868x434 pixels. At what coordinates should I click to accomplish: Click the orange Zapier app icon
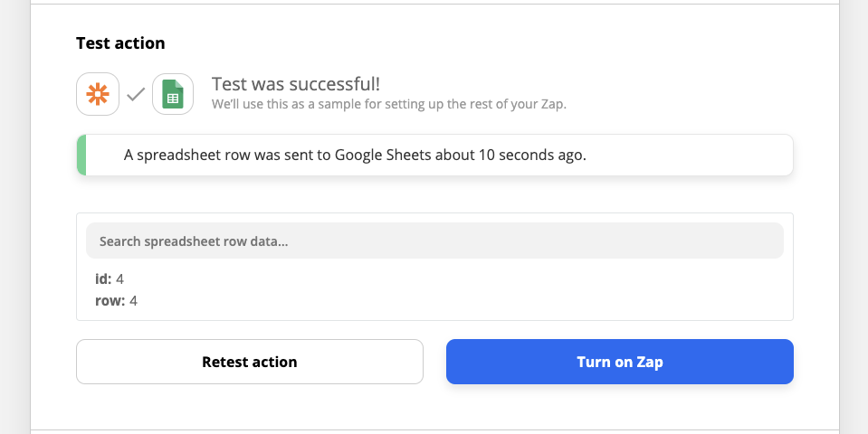[x=98, y=94]
